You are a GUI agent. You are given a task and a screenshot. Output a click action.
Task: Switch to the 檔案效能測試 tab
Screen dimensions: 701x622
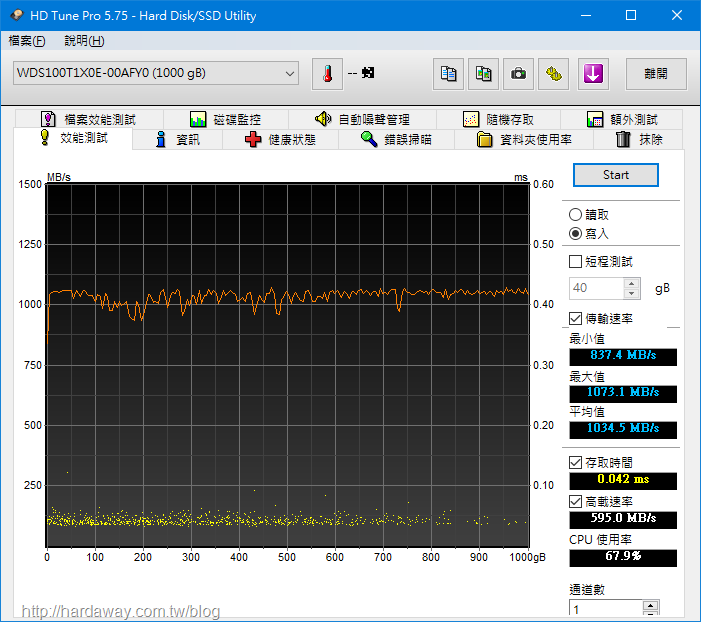pos(89,119)
